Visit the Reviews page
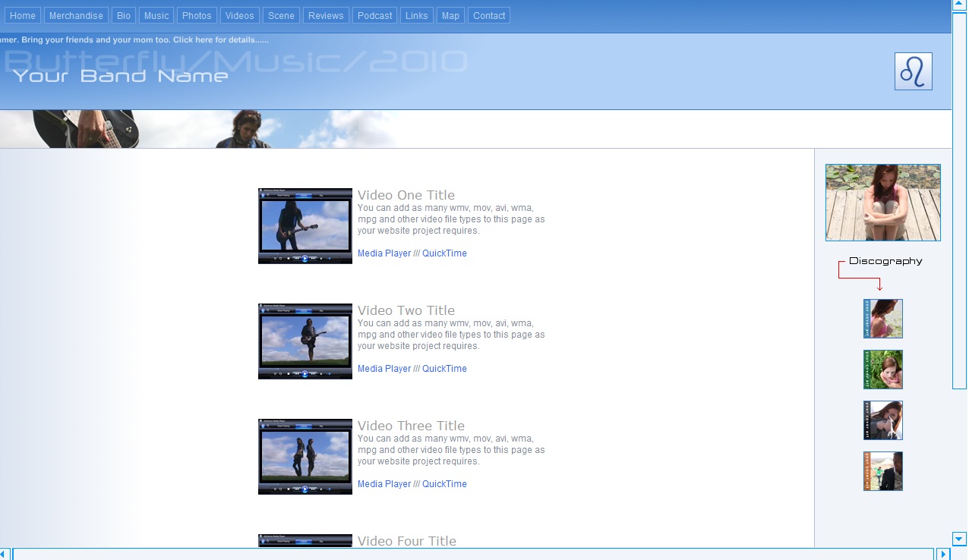 tap(326, 15)
